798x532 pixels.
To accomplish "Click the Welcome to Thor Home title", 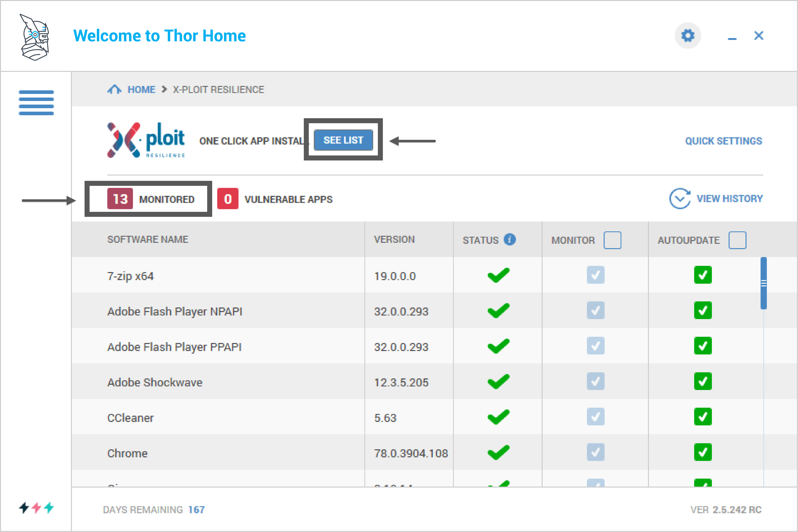I will click(x=159, y=36).
